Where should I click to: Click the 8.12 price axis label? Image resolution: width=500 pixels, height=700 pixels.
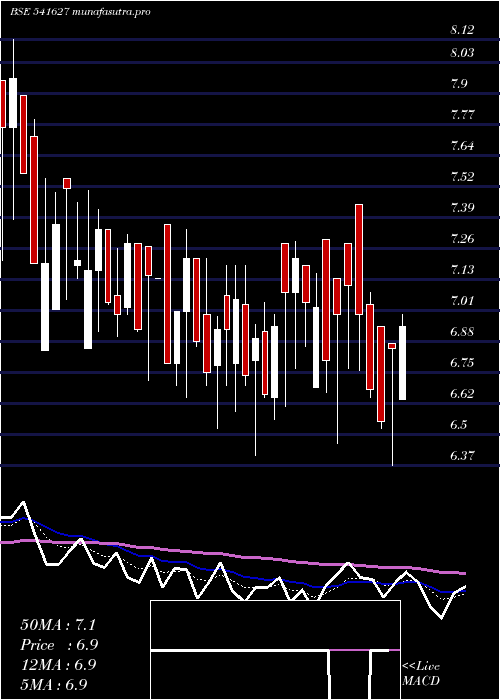[462, 30]
